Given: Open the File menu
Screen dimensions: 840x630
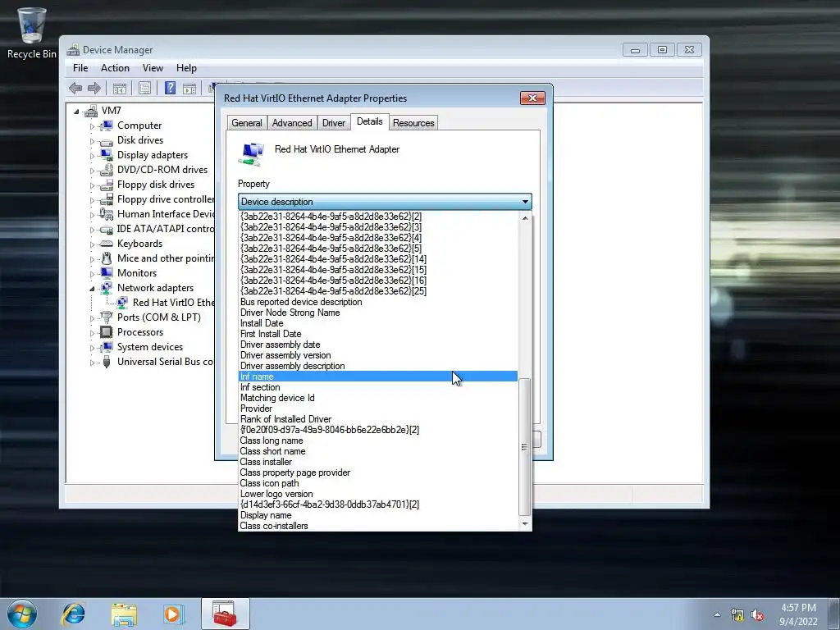Looking at the screenshot, I should pos(80,68).
